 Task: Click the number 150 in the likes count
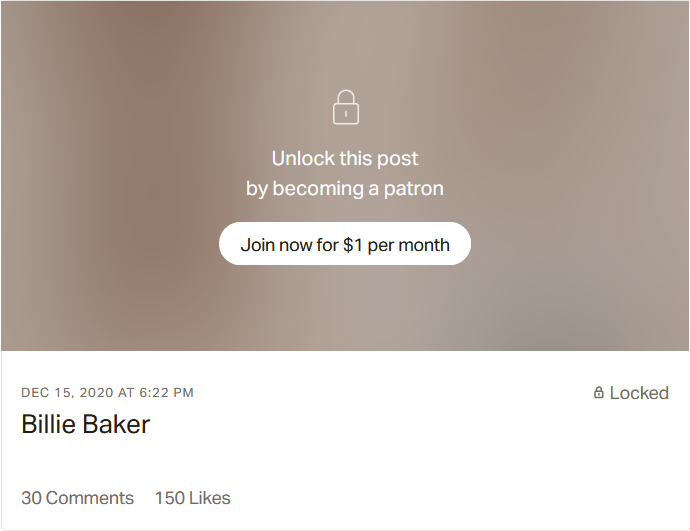(x=168, y=498)
